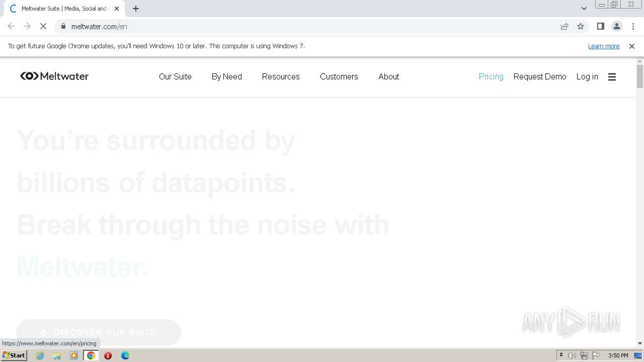644x362 pixels.
Task: Open File Explorer from the taskbar
Action: pos(57,355)
